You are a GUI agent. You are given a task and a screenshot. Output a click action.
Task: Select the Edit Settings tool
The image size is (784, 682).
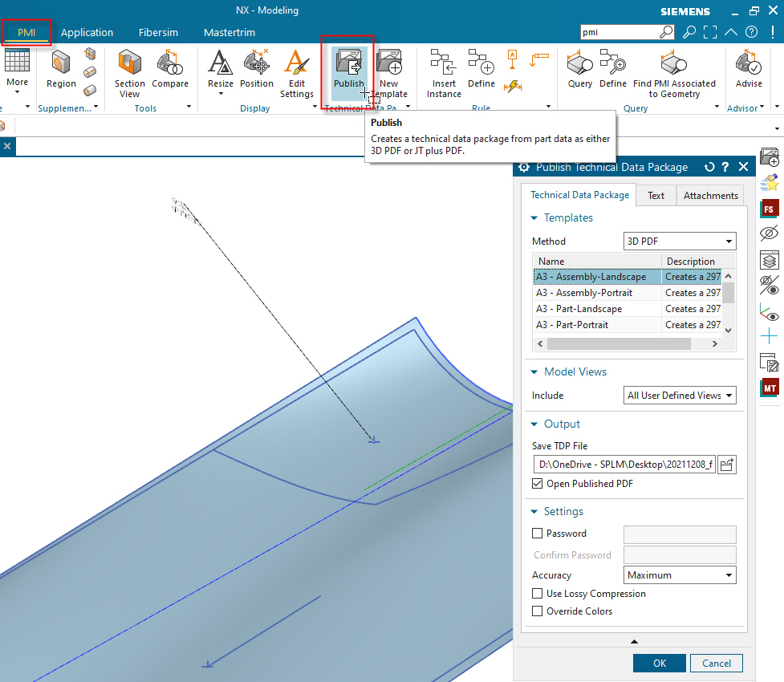pos(296,71)
